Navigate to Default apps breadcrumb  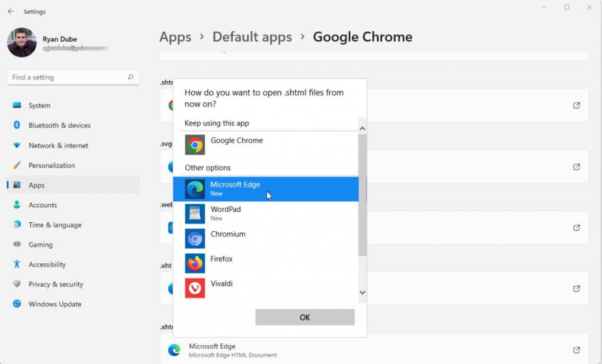click(x=252, y=37)
